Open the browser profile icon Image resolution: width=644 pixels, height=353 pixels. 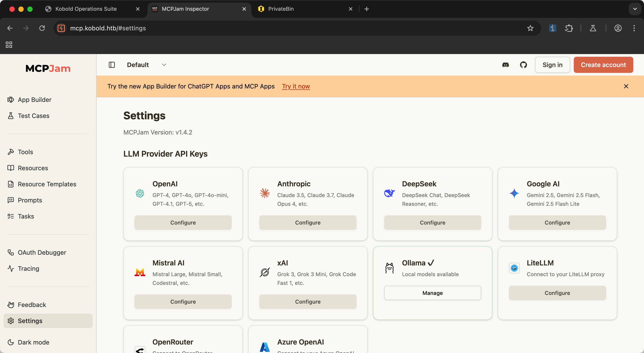tap(618, 28)
